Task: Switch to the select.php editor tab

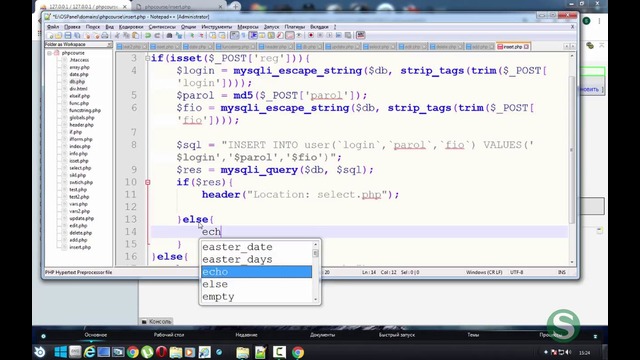Action: (x=379, y=47)
